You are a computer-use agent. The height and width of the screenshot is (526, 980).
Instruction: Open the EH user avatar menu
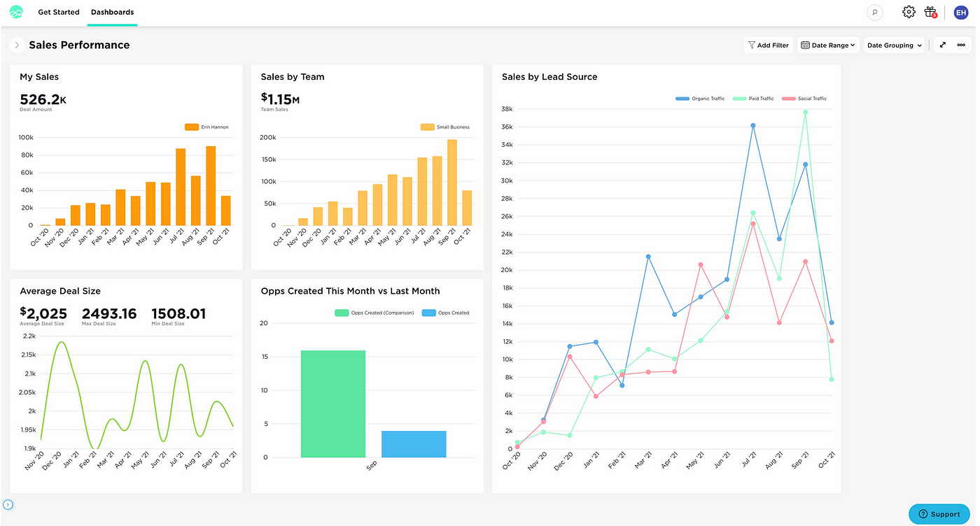[960, 12]
